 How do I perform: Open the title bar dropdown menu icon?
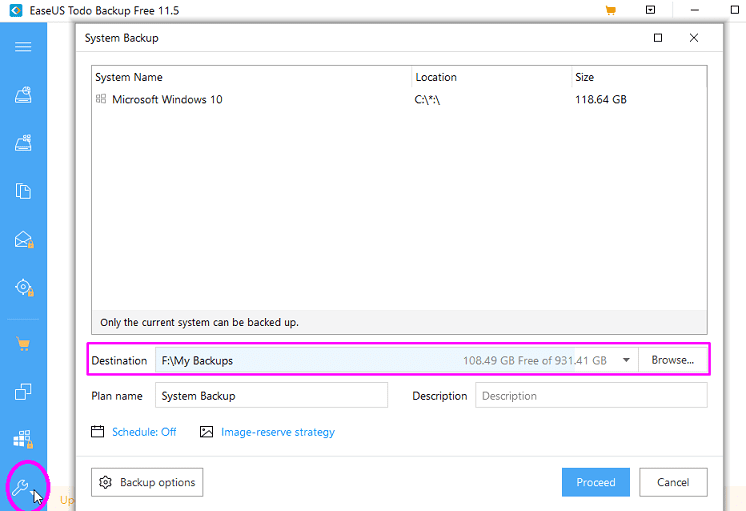pyautogui.click(x=650, y=10)
